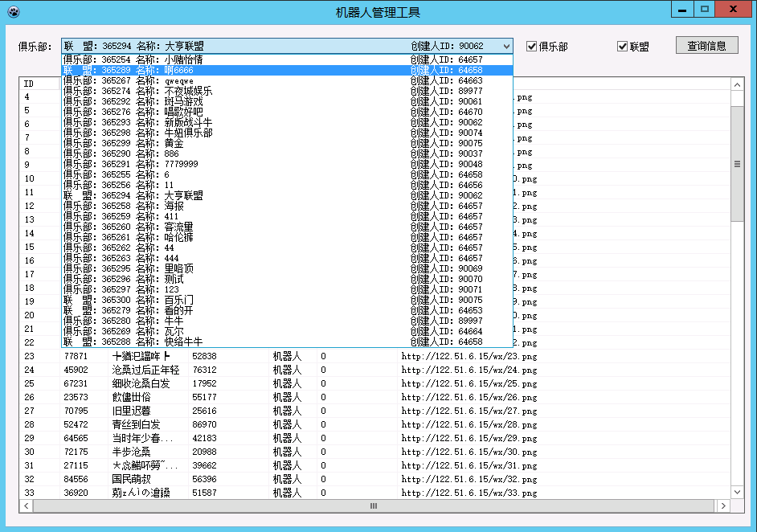Image resolution: width=757 pixels, height=532 pixels.
Task: Maximize the 机器人管理工具 window
Action: tap(704, 9)
